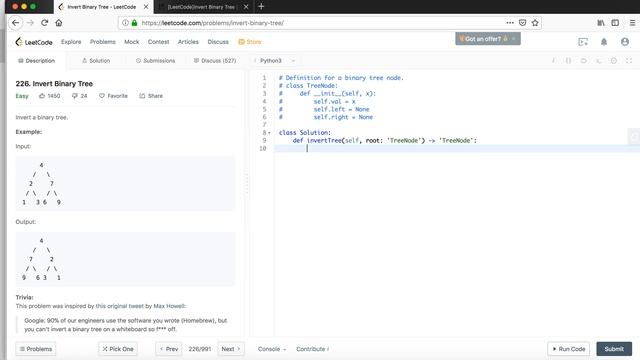Click the browser forward arrow
The image size is (640, 360).
click(x=30, y=23)
